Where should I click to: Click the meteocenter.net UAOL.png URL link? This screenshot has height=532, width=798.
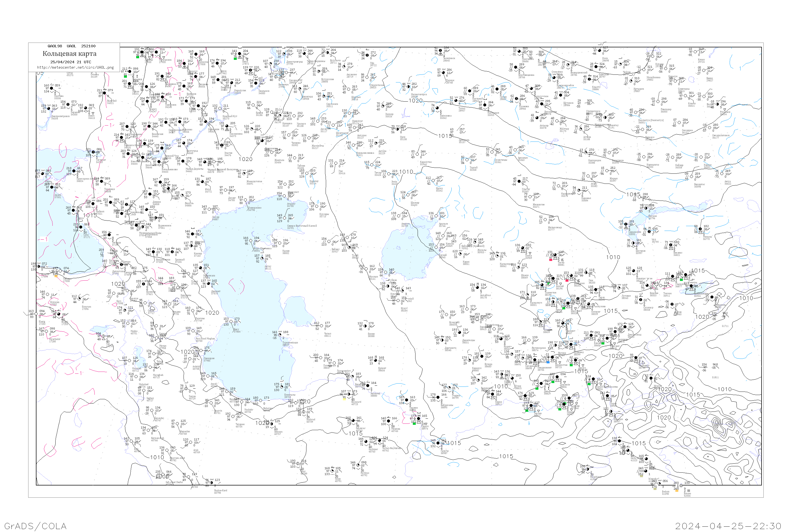[x=75, y=68]
